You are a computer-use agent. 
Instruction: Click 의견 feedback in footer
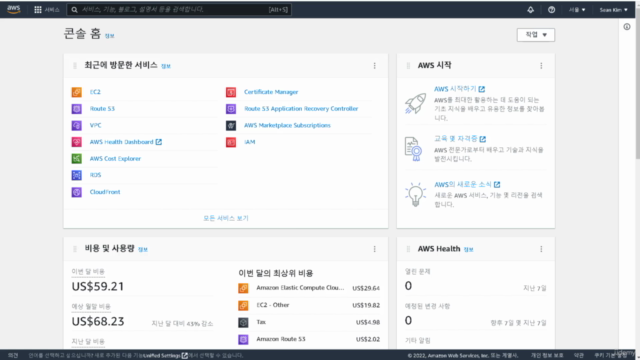[x=13, y=356]
